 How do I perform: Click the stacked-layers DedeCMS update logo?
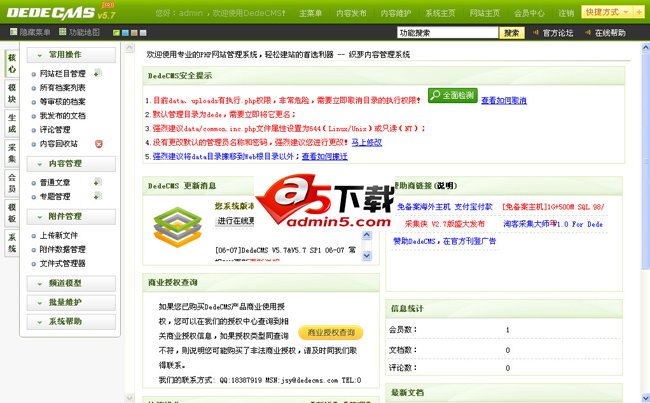(177, 227)
